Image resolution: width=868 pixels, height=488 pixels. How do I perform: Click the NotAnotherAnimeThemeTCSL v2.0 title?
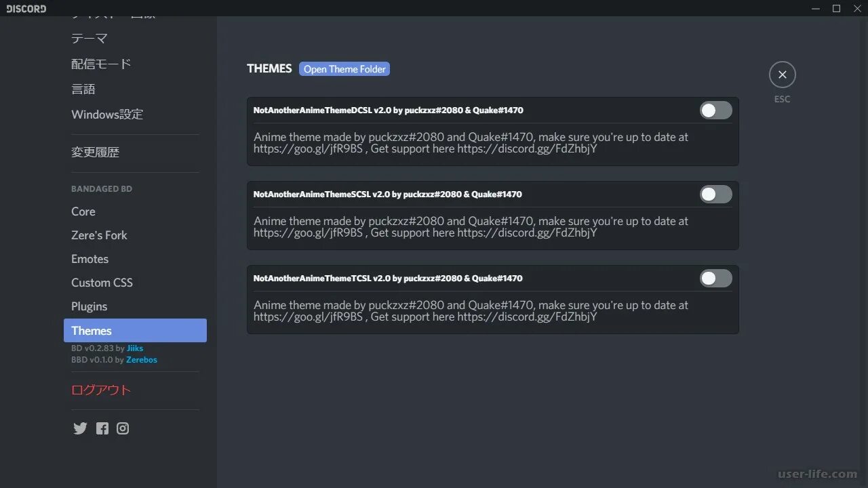(x=388, y=279)
